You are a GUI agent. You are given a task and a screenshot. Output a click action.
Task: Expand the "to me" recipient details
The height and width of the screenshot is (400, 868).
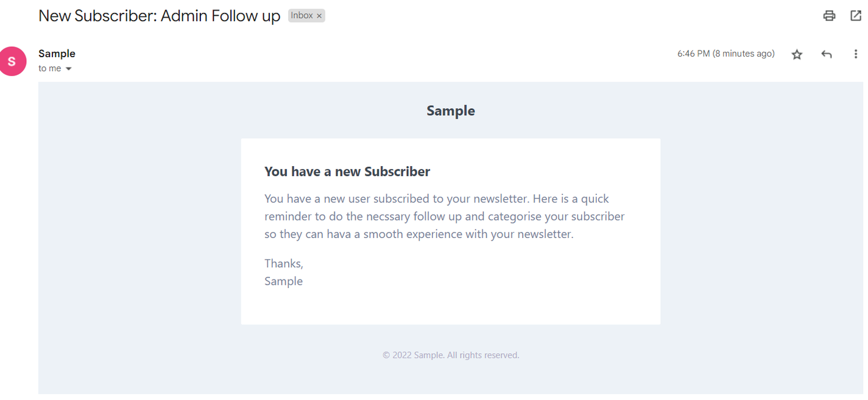click(69, 68)
